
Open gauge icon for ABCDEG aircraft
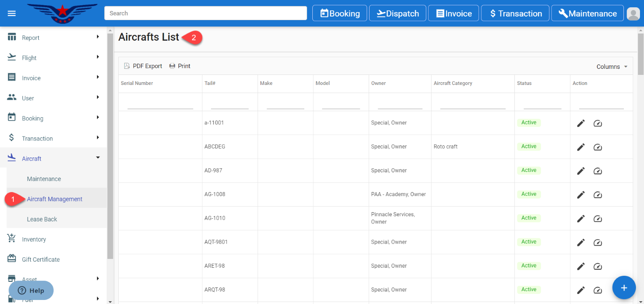598,147
